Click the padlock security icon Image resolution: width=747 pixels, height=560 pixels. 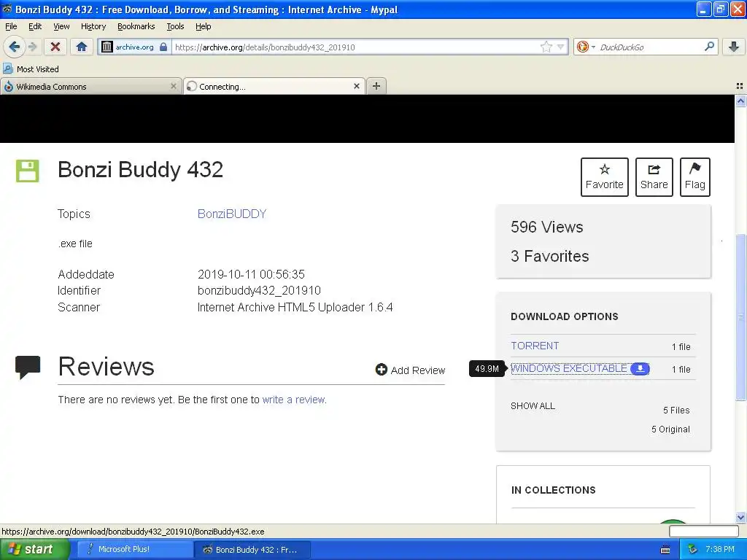[163, 47]
